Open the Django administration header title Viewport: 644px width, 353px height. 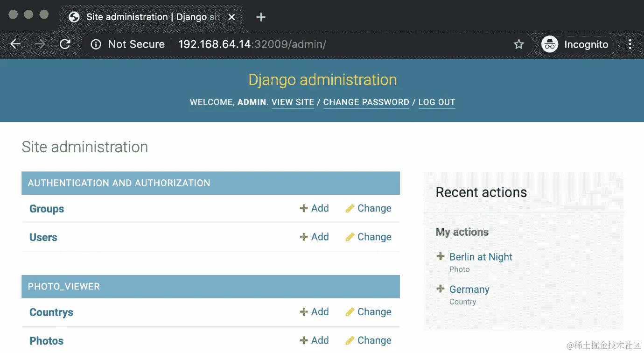(322, 80)
